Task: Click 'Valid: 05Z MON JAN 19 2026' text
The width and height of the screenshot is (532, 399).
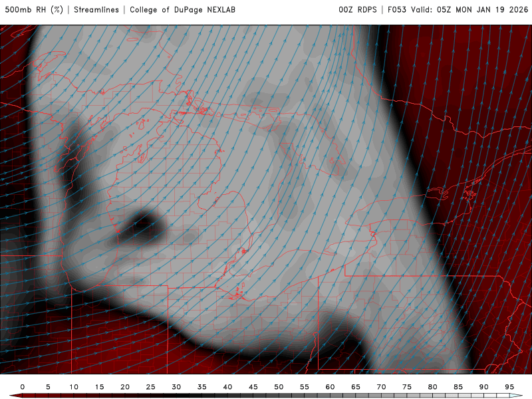Action: [469, 10]
